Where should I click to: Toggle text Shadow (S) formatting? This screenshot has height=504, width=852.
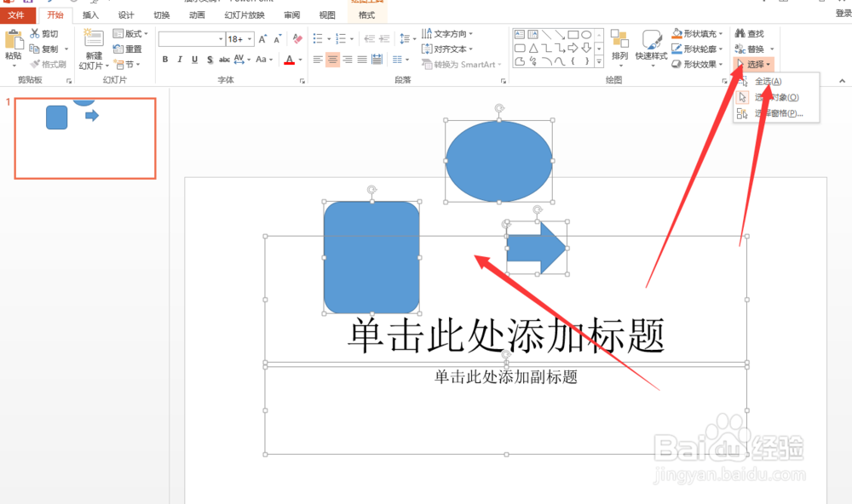210,60
